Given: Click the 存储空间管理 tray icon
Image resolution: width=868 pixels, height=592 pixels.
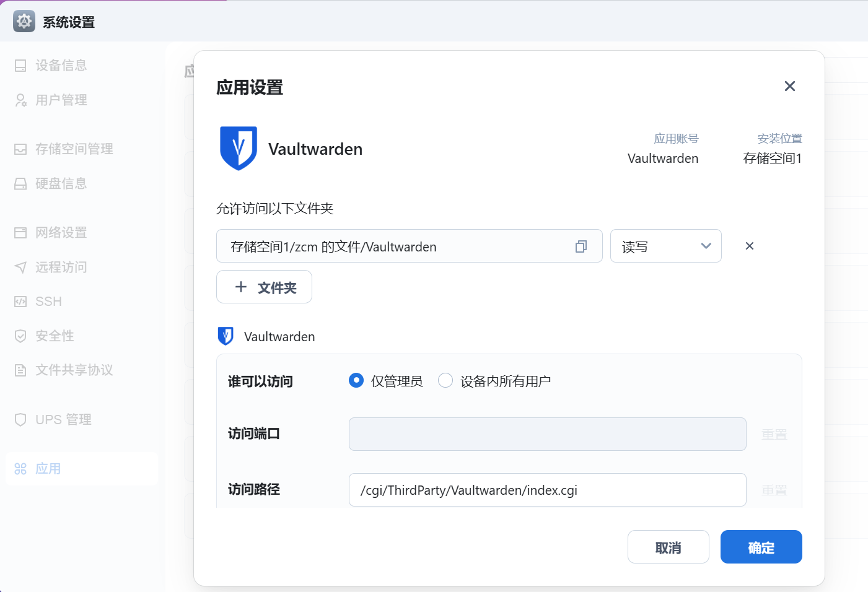Looking at the screenshot, I should pos(20,149).
